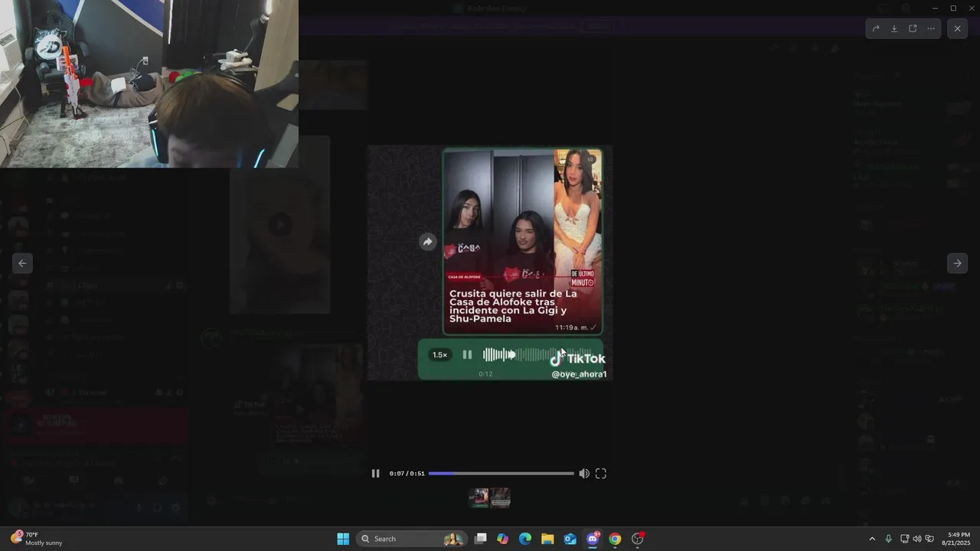
Task: Pause the video in bottom player controls
Action: pos(375,473)
